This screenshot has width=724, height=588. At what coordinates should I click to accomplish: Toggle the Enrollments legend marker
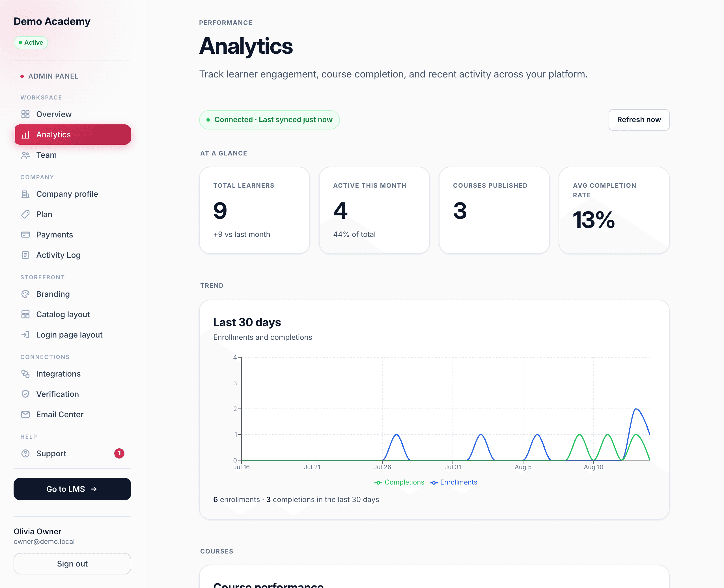(x=434, y=483)
